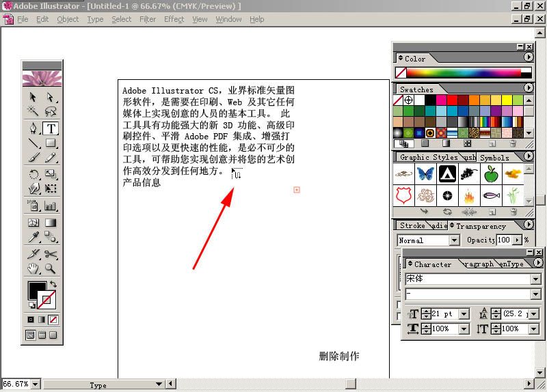Click the red shield graphic style thumbnail
Viewport: 547px width, 392px height.
tap(403, 195)
